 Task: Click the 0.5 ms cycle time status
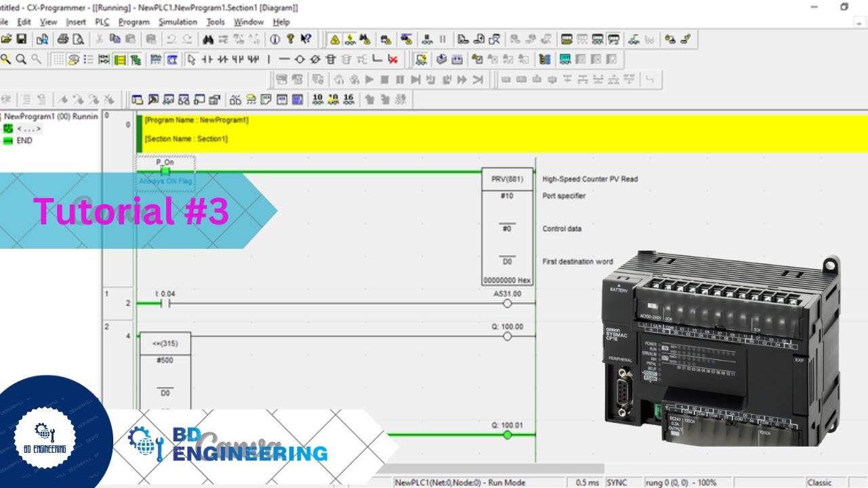(587, 483)
